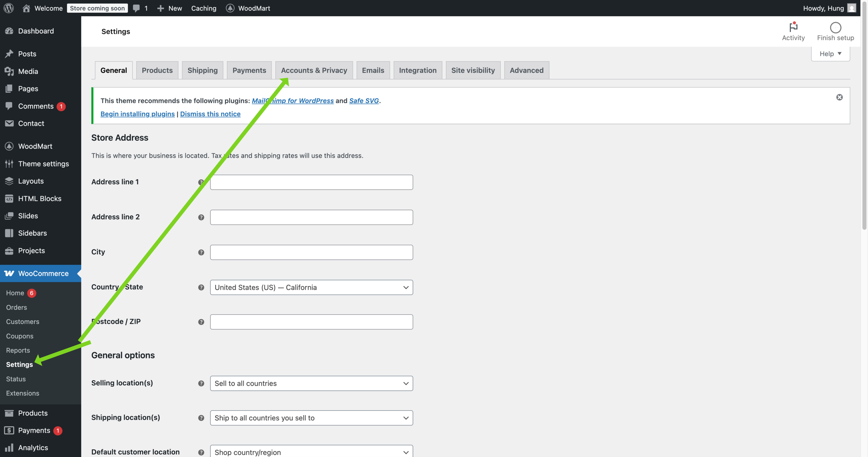Open the Integration tab
This screenshot has height=457, width=868.
click(418, 70)
